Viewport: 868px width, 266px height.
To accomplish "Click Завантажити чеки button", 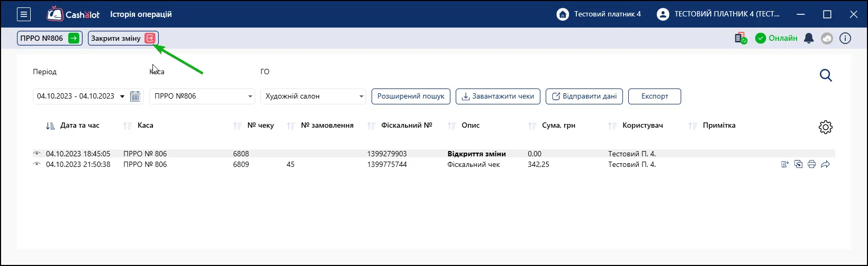I will tap(498, 96).
